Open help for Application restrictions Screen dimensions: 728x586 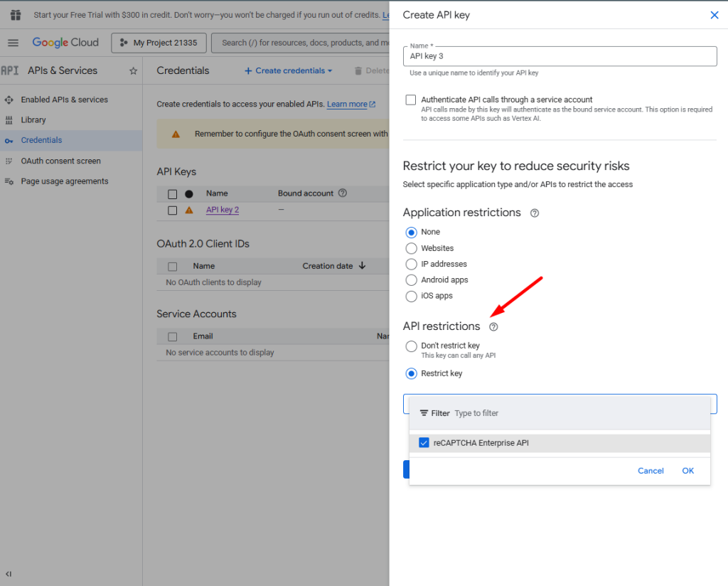535,213
